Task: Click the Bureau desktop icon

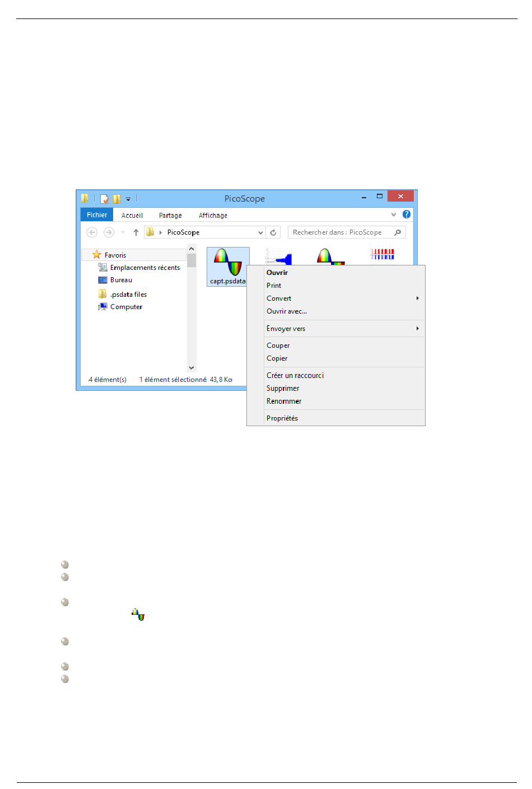Action: pyautogui.click(x=102, y=280)
